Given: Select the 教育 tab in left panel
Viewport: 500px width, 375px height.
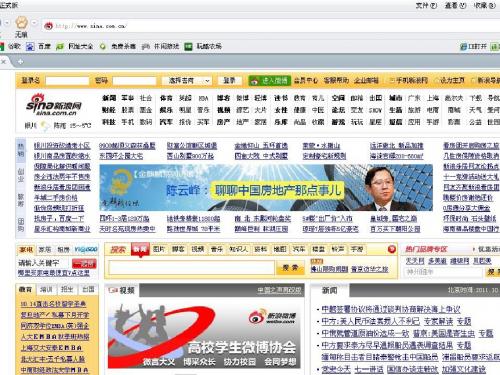Looking at the screenshot, I should (x=26, y=290).
